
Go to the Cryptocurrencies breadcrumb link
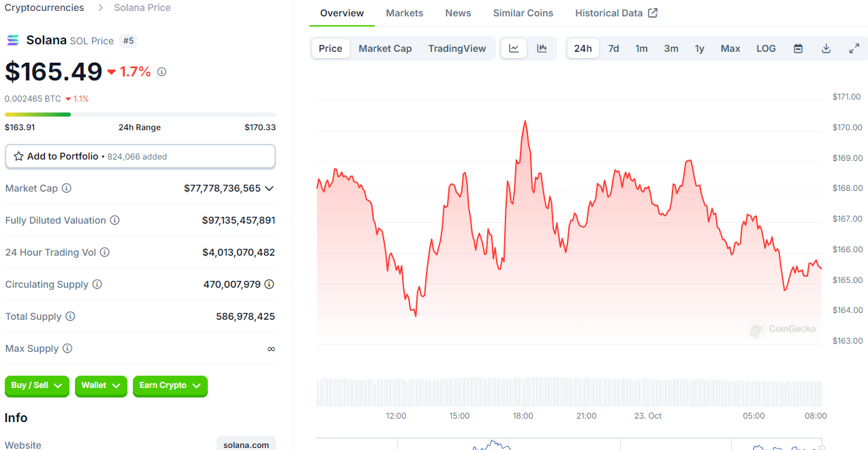pos(44,7)
